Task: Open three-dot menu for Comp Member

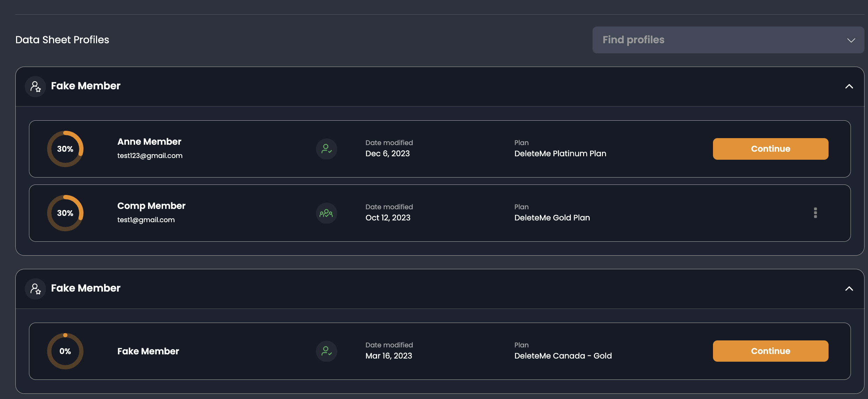Action: pyautogui.click(x=815, y=213)
